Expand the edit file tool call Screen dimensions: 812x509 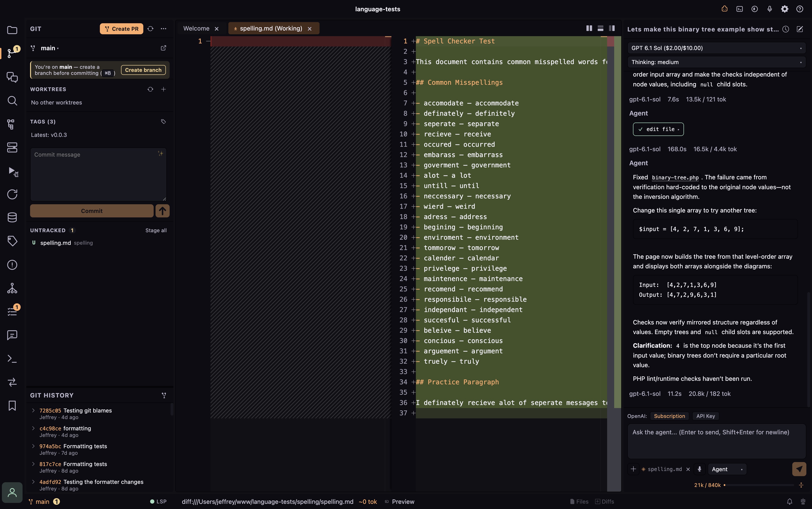coord(658,129)
